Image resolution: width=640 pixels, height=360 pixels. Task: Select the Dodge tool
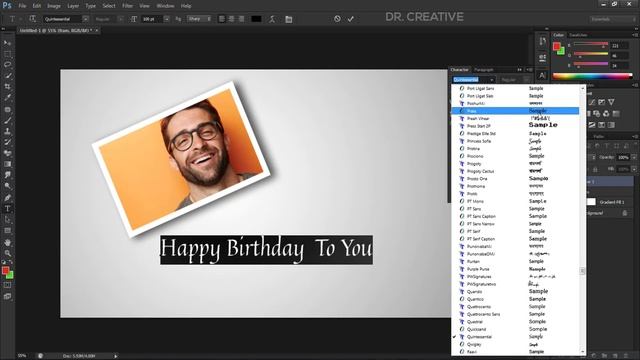point(7,186)
